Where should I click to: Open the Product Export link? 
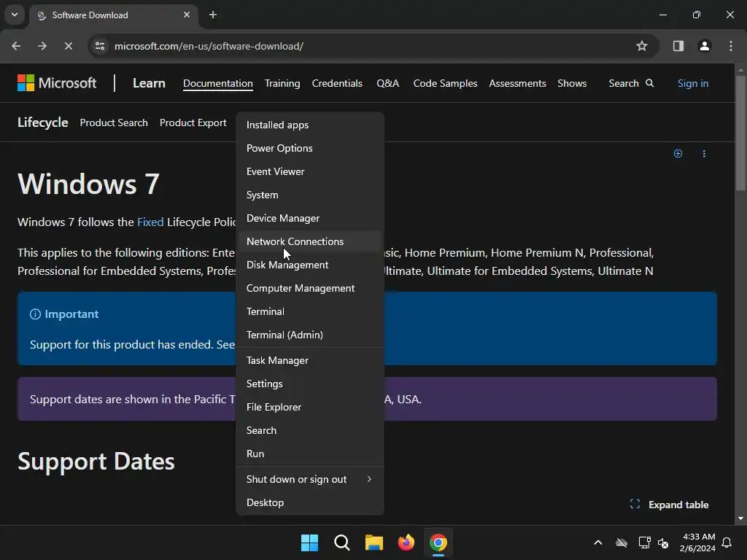click(193, 122)
